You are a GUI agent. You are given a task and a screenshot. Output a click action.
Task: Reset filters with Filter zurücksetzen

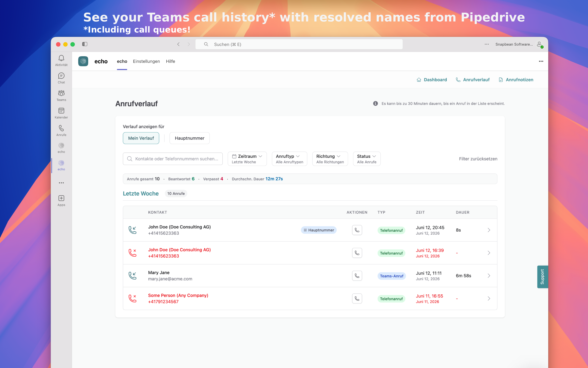[x=478, y=159]
